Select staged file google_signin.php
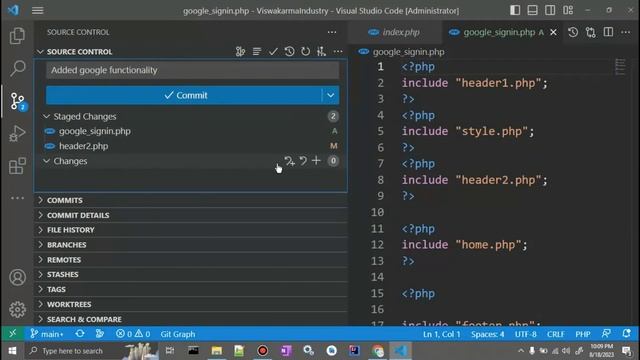The width and height of the screenshot is (640, 360). point(191,131)
